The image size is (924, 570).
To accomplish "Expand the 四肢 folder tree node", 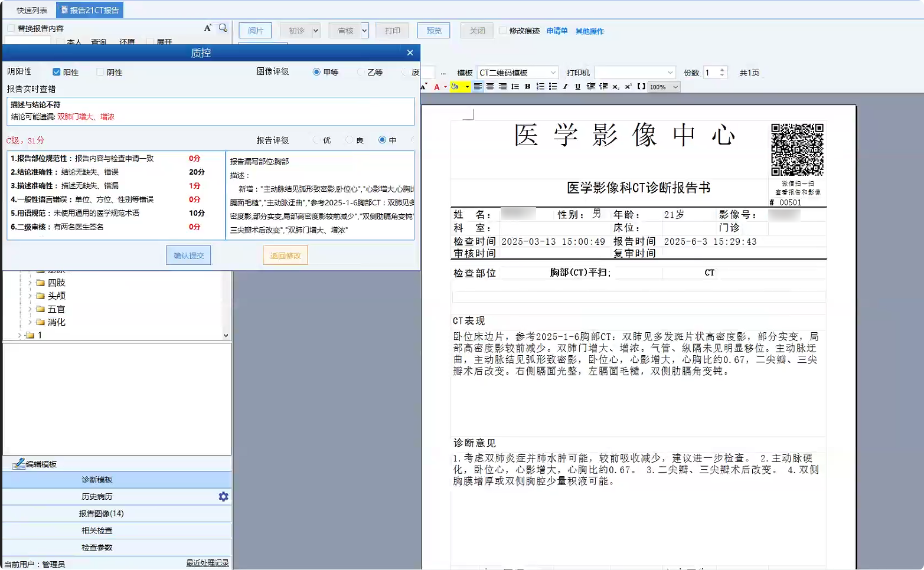I will [30, 283].
